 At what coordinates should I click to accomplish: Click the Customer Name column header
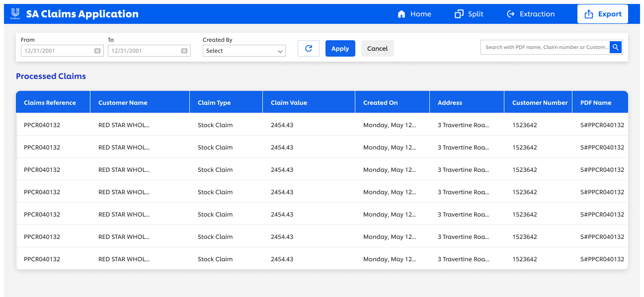pyautogui.click(x=123, y=103)
